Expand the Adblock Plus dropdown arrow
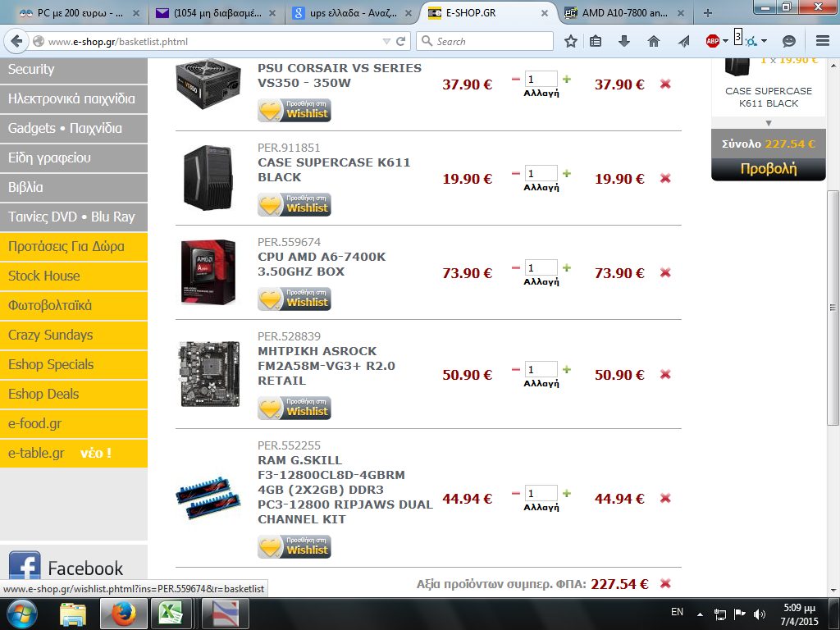Image resolution: width=840 pixels, height=630 pixels. tap(725, 41)
